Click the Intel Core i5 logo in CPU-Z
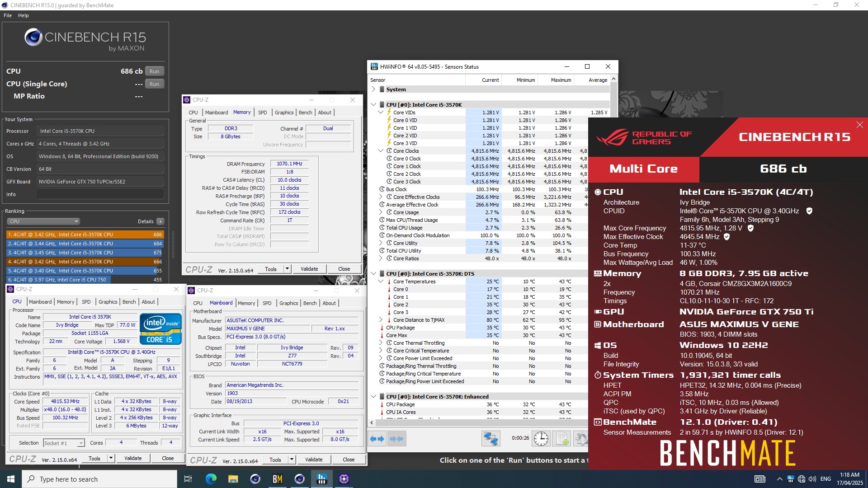868x488 pixels. tap(161, 328)
